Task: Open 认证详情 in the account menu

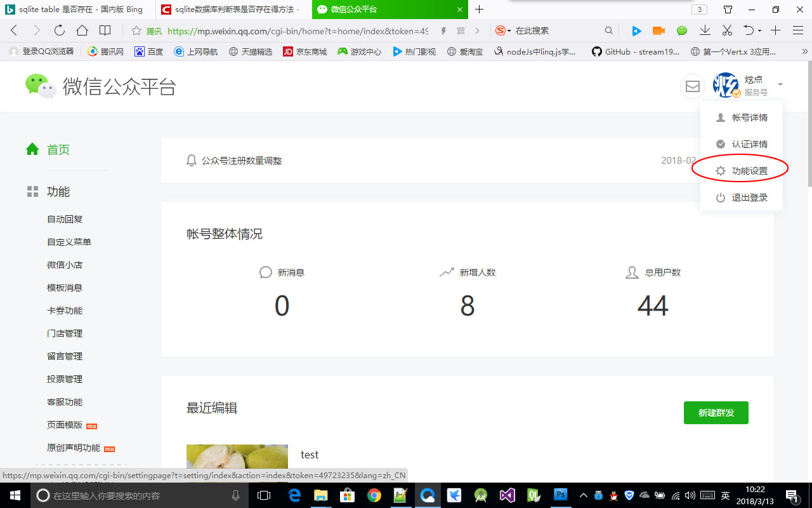Action: [741, 144]
